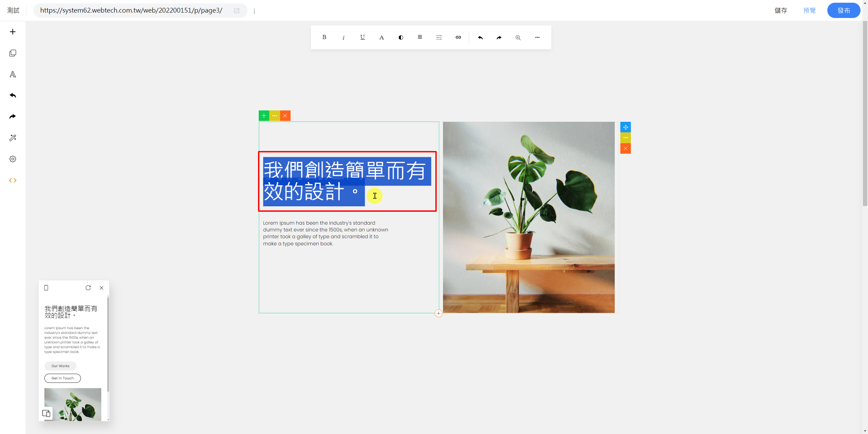868x434 pixels.
Task: Open the magic wand design tool
Action: [13, 138]
